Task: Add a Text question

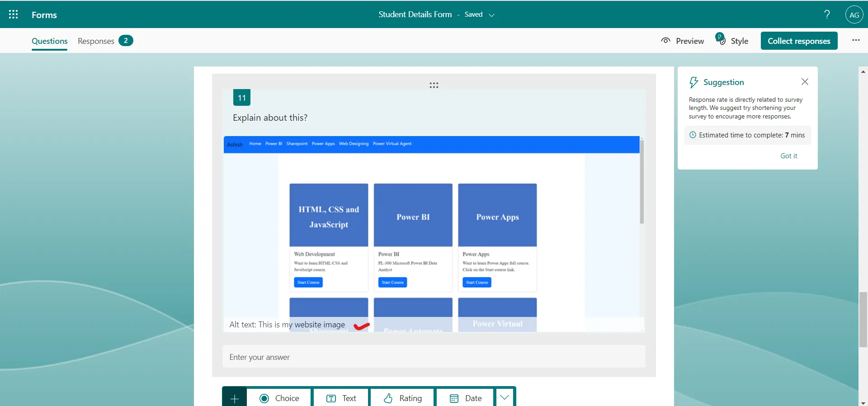Action: click(341, 398)
